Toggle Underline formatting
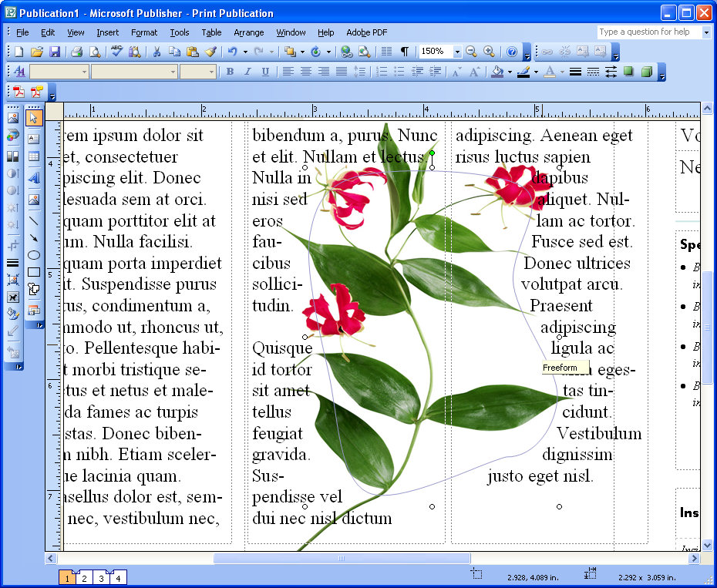Image resolution: width=717 pixels, height=588 pixels. coord(265,72)
